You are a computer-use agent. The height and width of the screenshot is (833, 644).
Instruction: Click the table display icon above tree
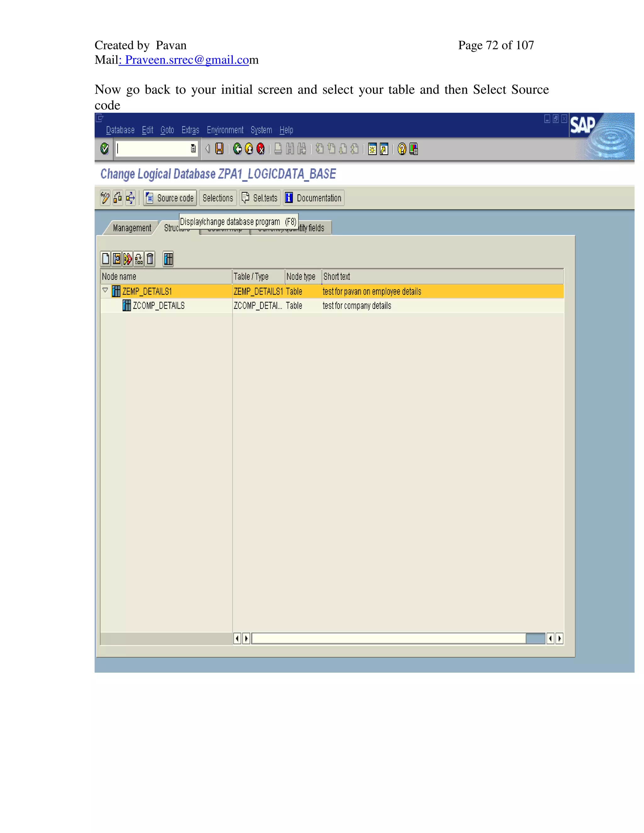tap(168, 259)
